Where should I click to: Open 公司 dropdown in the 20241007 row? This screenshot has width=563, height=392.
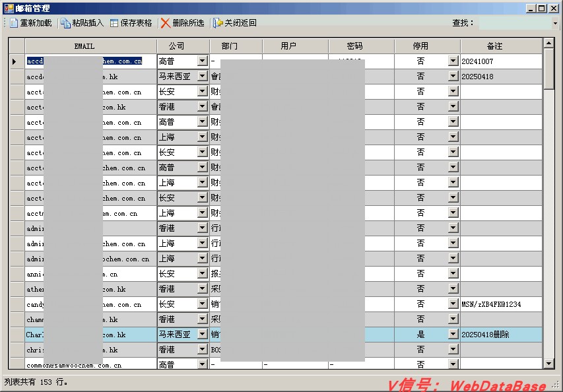tap(202, 61)
